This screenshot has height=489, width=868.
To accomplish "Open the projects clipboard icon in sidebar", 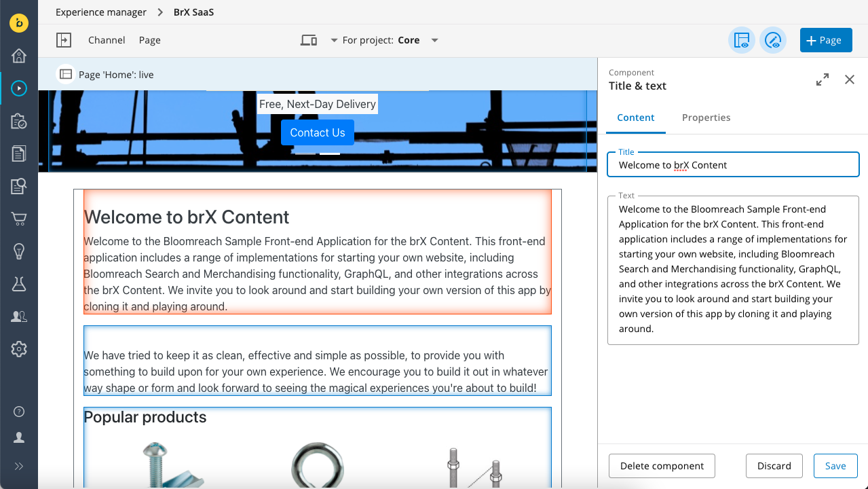I will pyautogui.click(x=19, y=121).
